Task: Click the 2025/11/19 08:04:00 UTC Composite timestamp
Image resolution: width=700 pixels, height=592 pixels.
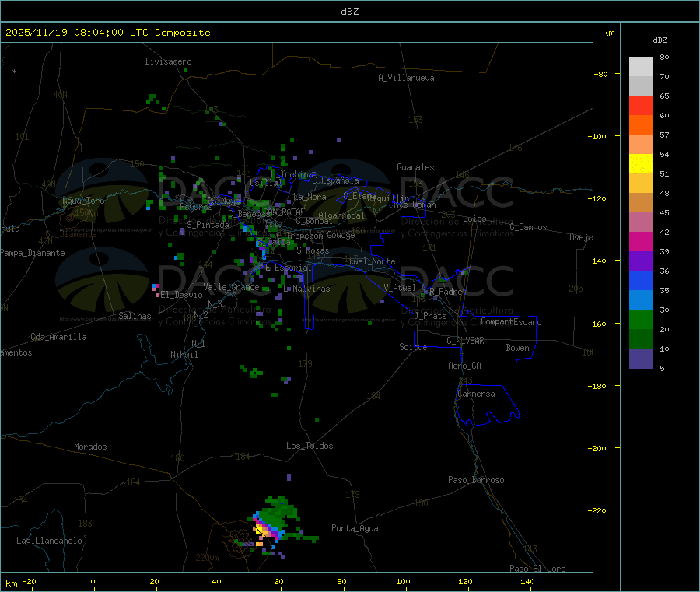Action: (107, 33)
